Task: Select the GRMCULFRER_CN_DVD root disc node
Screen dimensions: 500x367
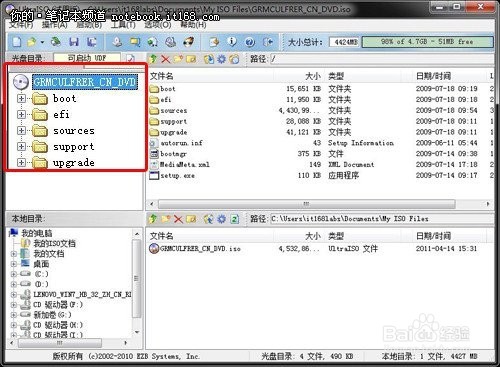Action: click(x=85, y=82)
